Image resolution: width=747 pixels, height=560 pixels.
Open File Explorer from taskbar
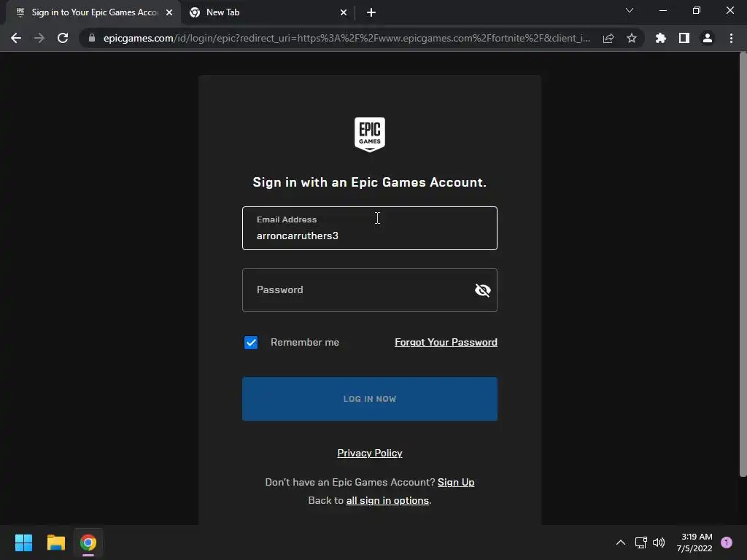55,542
